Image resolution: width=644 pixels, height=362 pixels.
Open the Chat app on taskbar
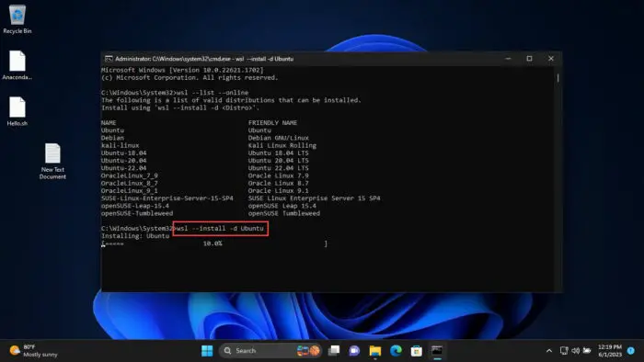tap(354, 351)
